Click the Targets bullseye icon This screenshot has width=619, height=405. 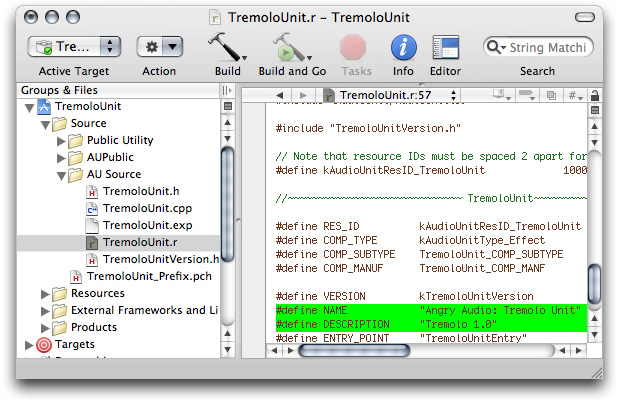43,344
